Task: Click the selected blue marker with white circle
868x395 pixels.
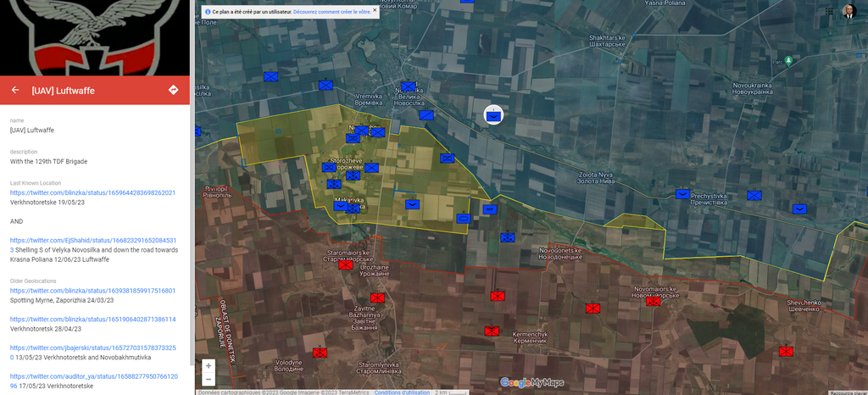Action: [493, 115]
